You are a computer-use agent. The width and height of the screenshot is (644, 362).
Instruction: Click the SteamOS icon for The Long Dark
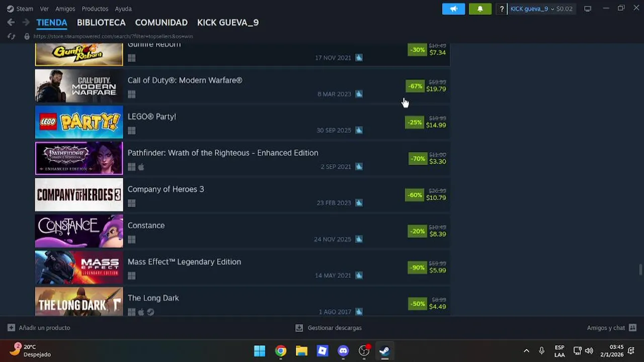(150, 312)
